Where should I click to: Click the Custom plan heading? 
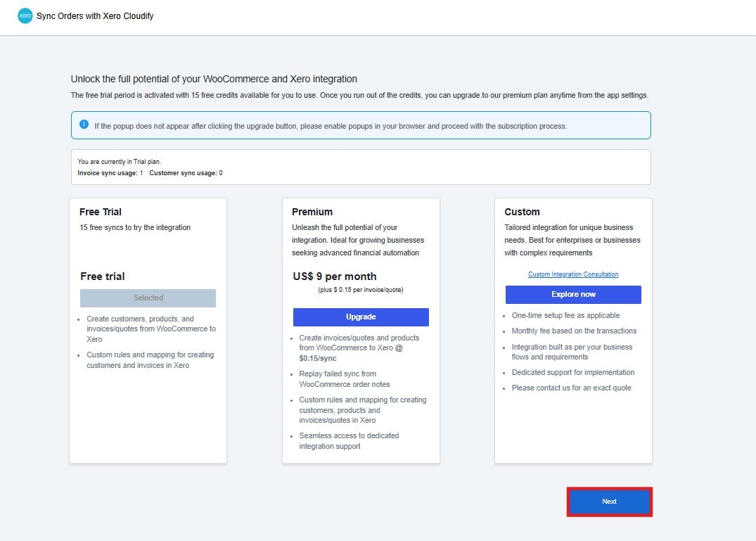522,212
